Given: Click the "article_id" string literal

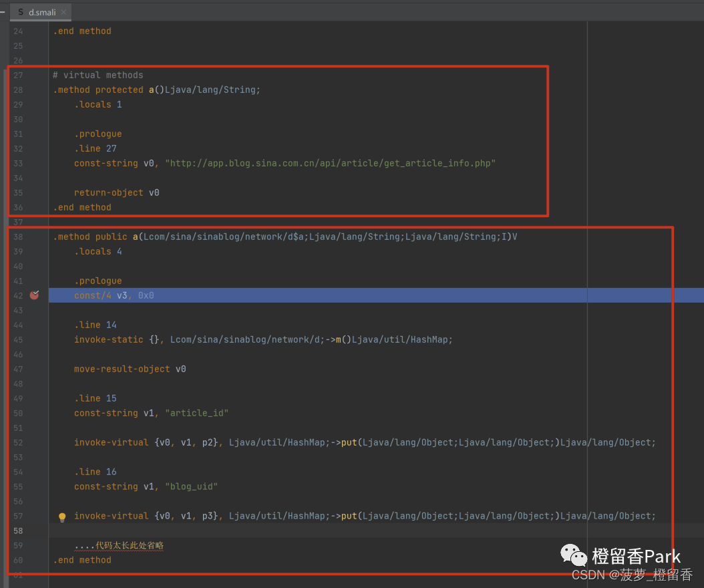Looking at the screenshot, I should pos(196,413).
